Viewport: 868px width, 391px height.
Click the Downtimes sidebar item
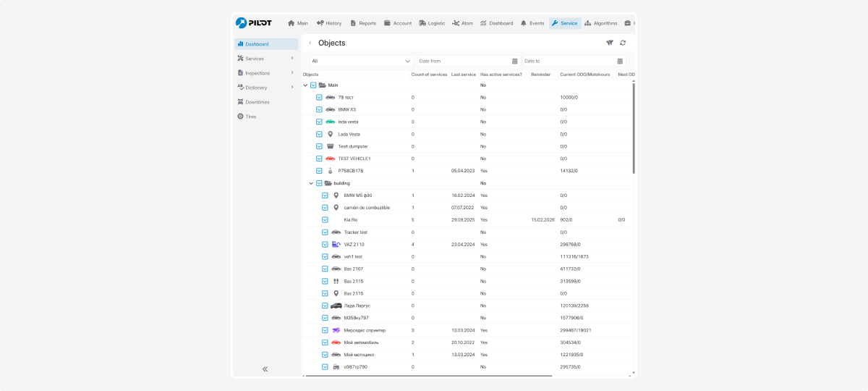(257, 102)
